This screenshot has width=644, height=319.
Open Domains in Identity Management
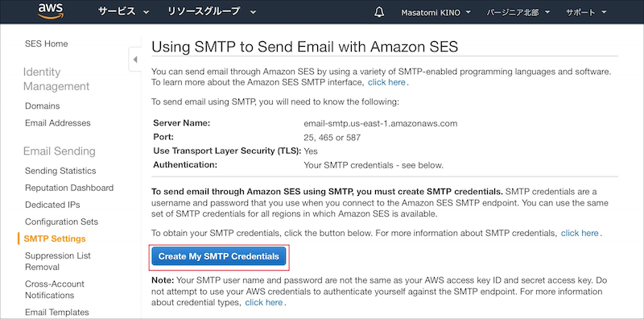[43, 106]
